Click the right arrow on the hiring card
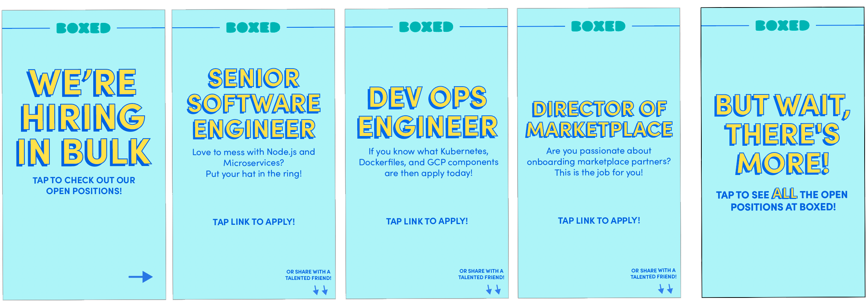 coord(140,277)
